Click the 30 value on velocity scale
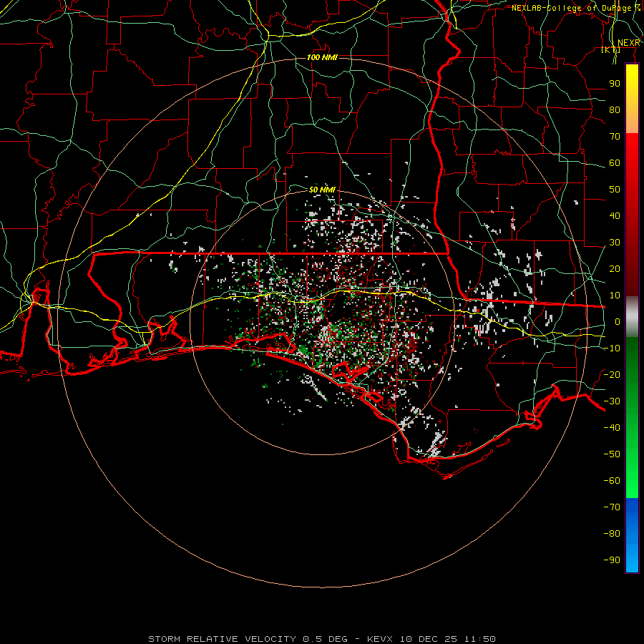Viewport: 644px width, 644px height. click(615, 243)
